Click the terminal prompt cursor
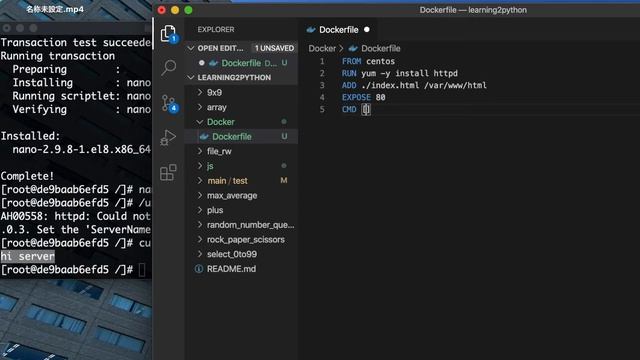Screen dimensions: 640x360 [142, 270]
